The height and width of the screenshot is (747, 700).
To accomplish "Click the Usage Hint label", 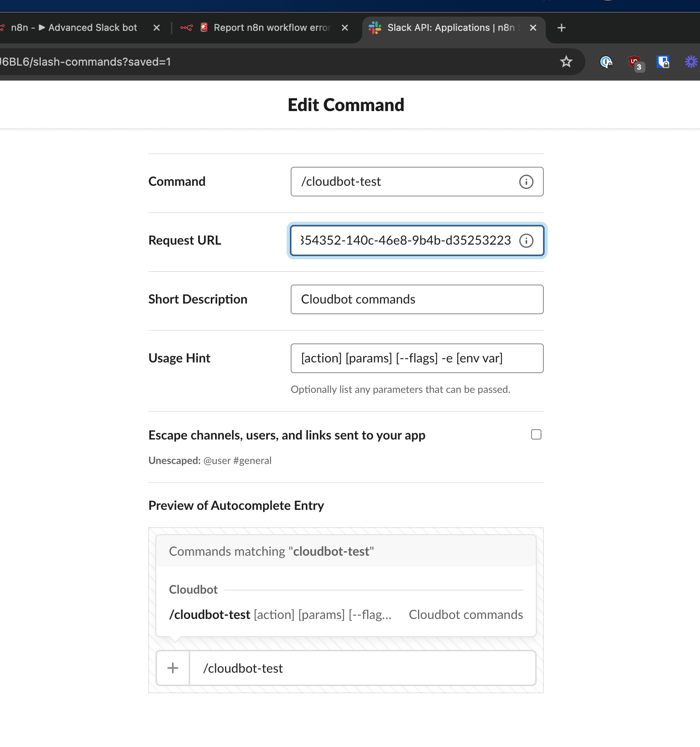I will pos(179,358).
